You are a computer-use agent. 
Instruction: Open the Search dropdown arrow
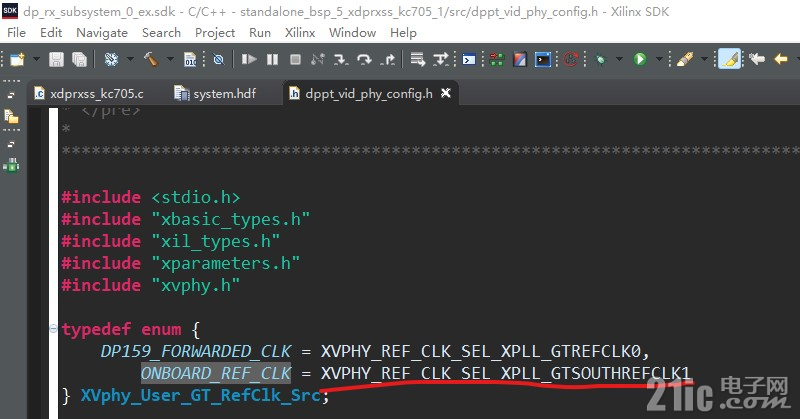(x=704, y=59)
